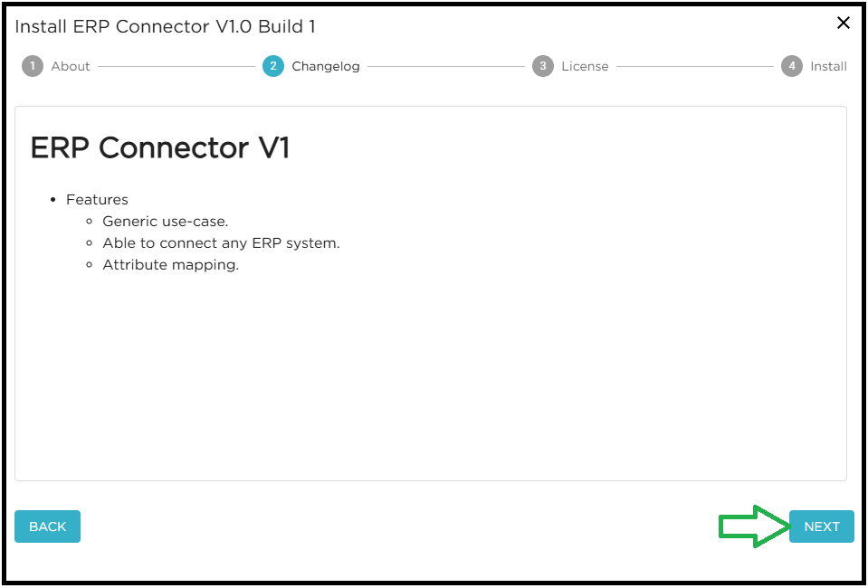Click the 'Attribute mapping.' list item

170,265
